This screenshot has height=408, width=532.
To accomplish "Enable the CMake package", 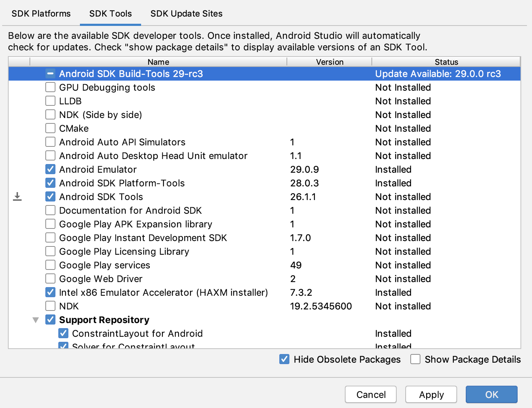I will (50, 128).
